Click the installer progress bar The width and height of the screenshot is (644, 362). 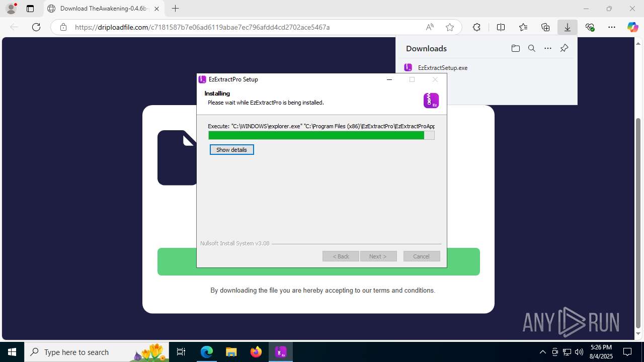[321, 135]
